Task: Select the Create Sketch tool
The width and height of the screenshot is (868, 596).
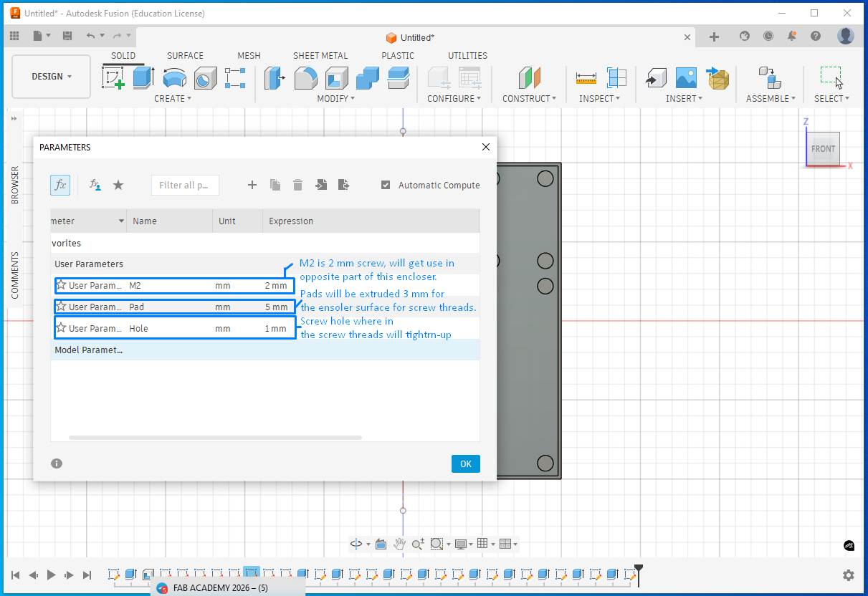Action: click(113, 77)
